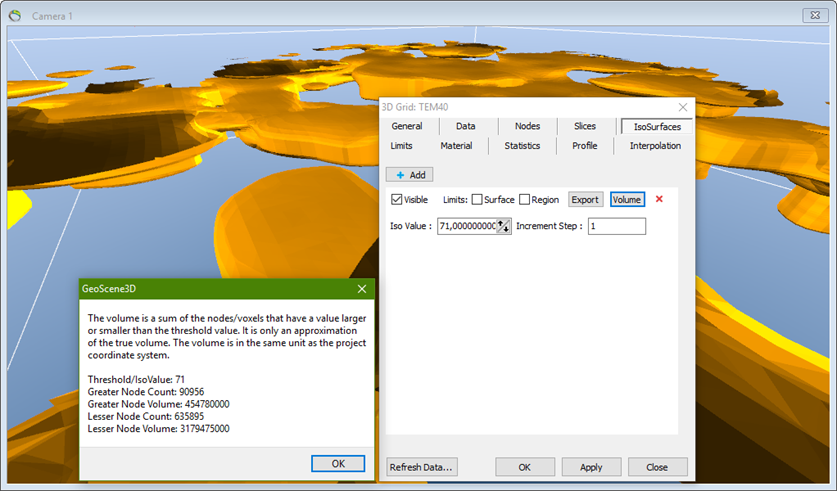
Task: Click the Apply button
Action: [x=591, y=467]
